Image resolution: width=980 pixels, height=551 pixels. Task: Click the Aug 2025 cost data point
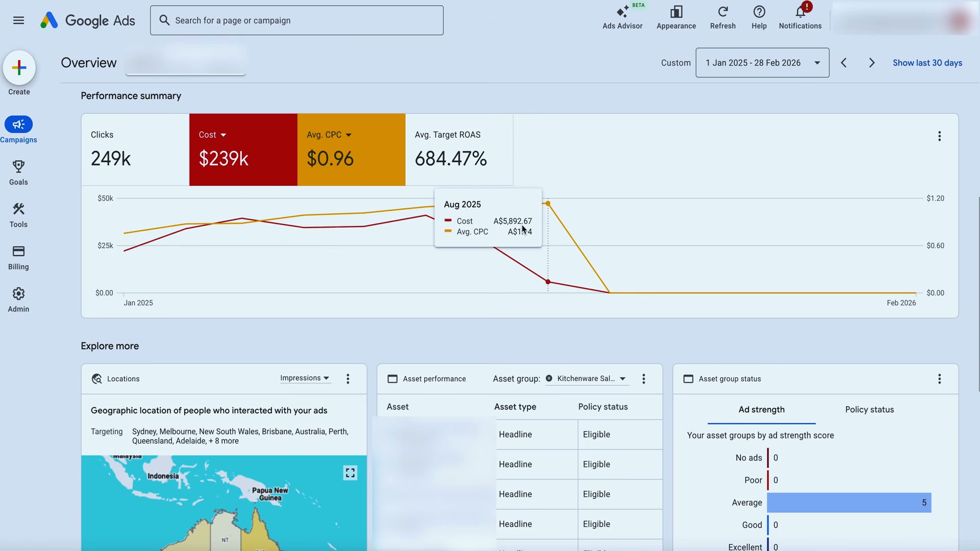[548, 282]
